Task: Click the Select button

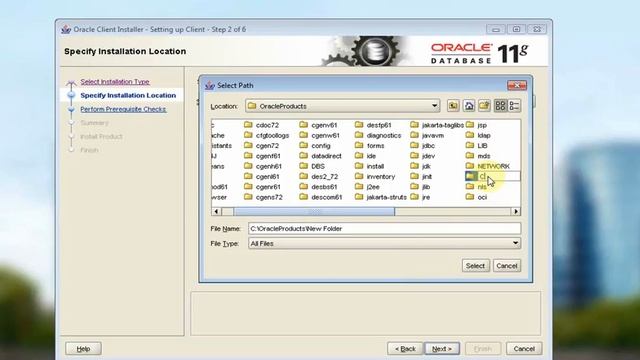Action: (x=476, y=266)
